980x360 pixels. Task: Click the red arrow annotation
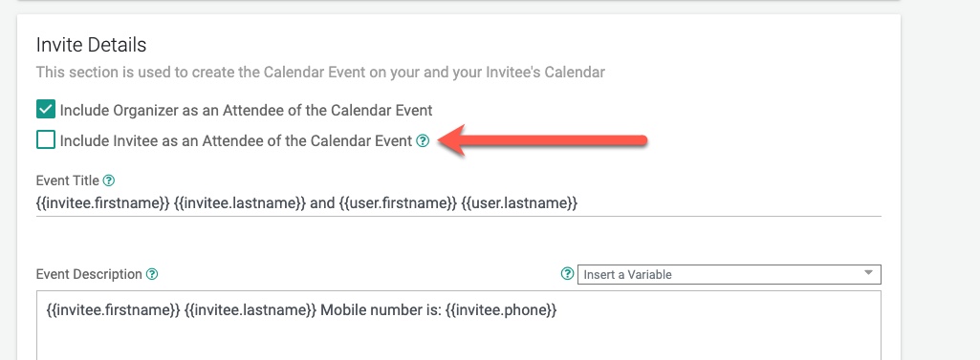point(542,140)
